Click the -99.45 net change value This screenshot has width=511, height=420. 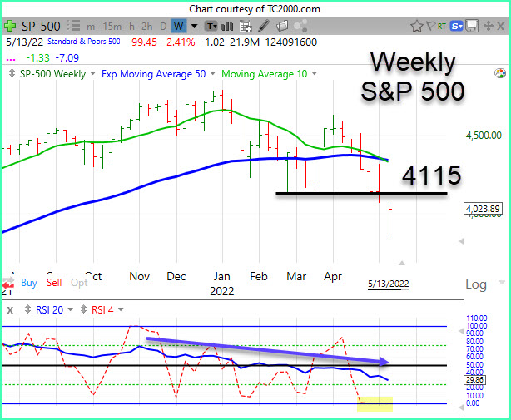pyautogui.click(x=141, y=42)
